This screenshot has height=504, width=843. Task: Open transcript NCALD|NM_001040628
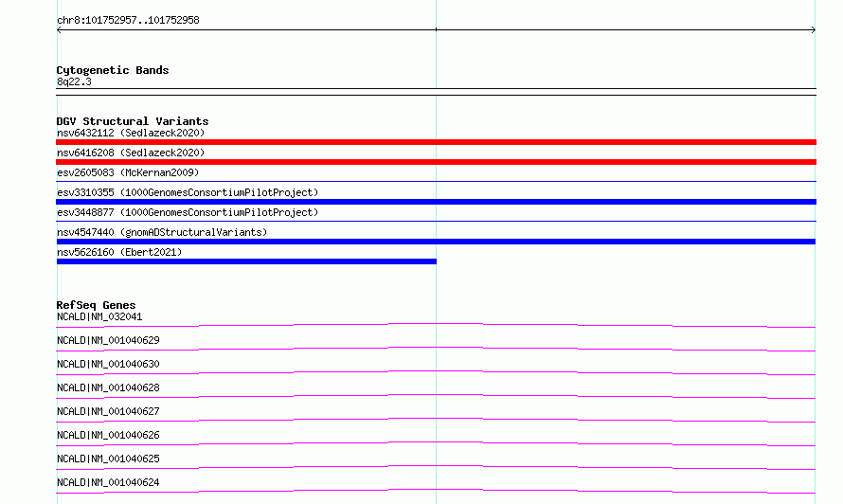(108, 387)
